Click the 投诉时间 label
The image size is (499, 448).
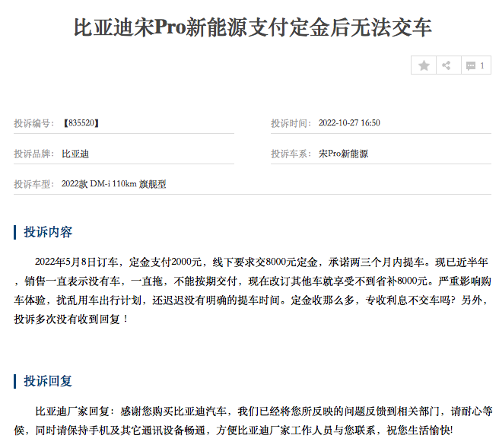(x=291, y=123)
